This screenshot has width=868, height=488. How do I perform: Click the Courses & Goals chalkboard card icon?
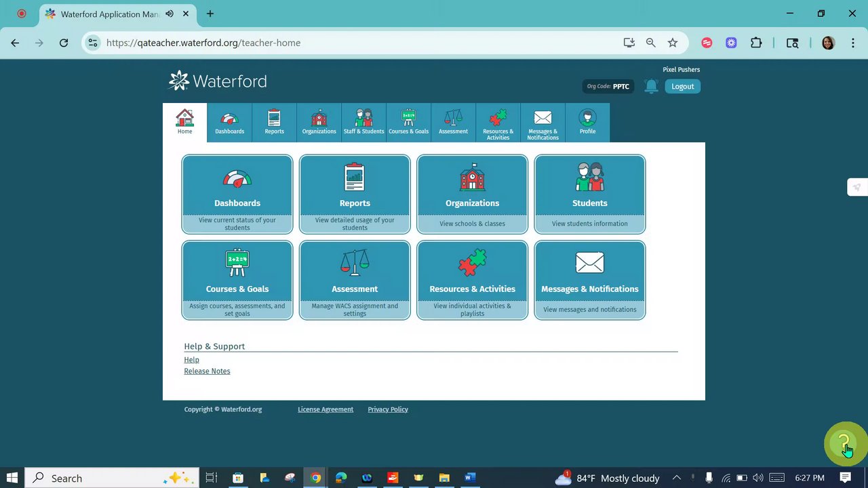point(237,263)
